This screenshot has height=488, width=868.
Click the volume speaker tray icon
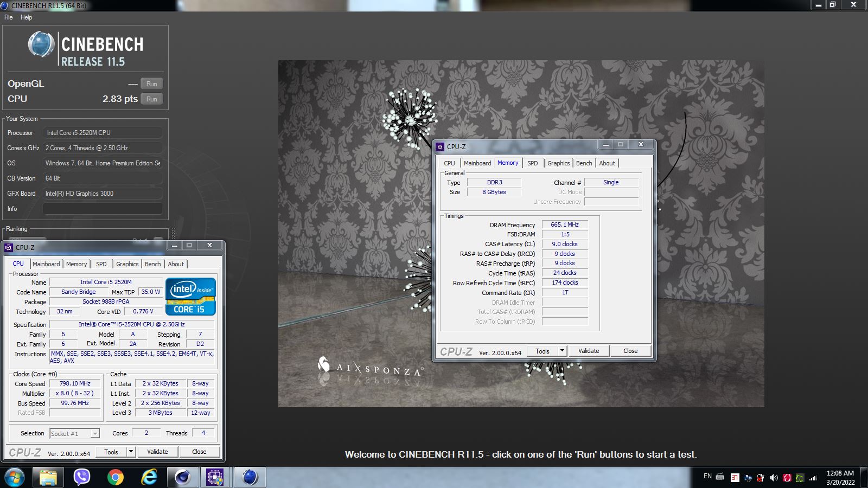pyautogui.click(x=774, y=478)
